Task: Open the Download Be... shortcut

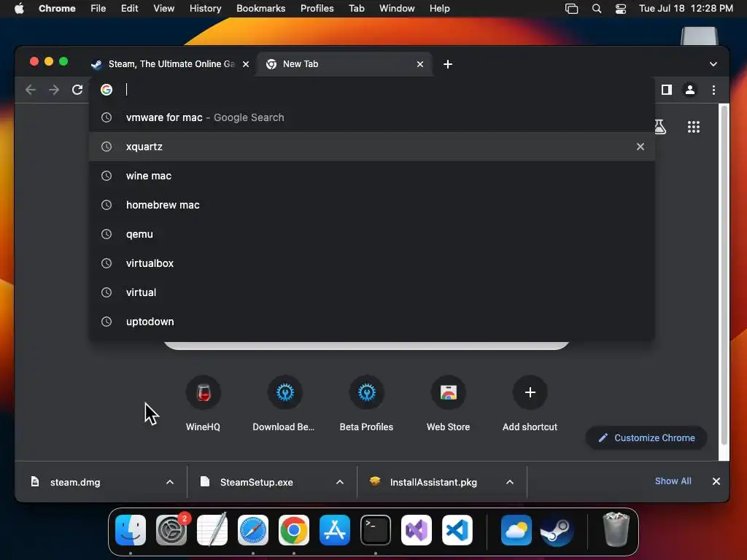Action: tap(284, 402)
